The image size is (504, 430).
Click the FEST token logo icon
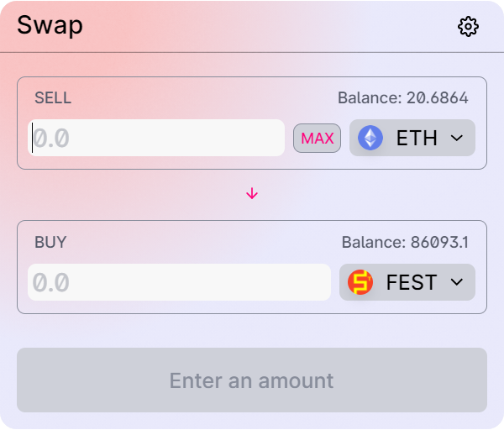(360, 282)
